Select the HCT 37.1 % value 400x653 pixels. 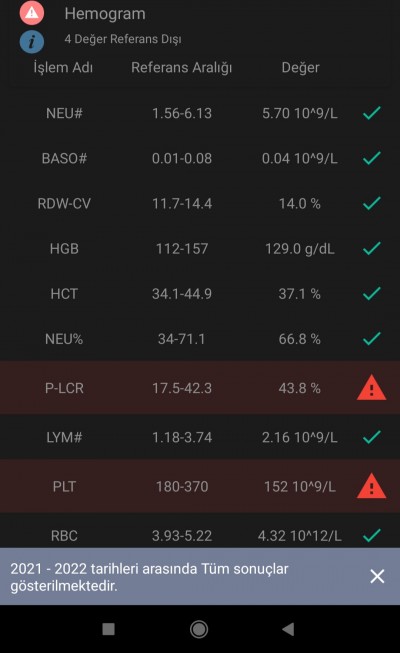pyautogui.click(x=300, y=294)
